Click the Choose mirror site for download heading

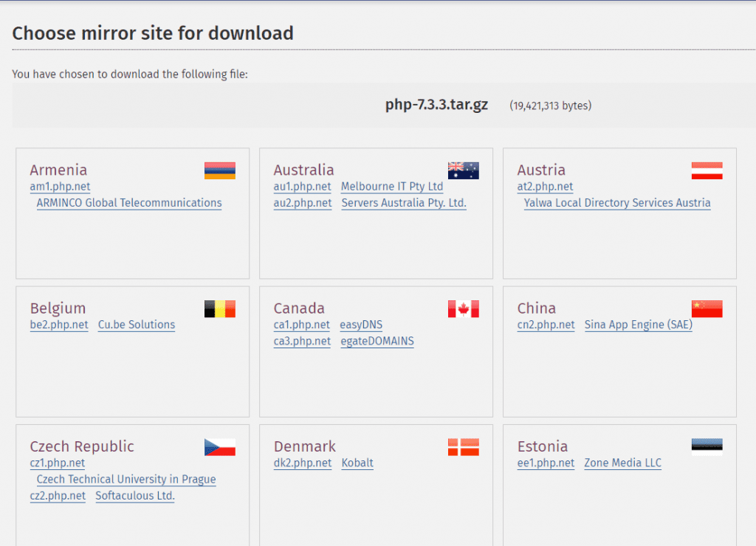(153, 33)
